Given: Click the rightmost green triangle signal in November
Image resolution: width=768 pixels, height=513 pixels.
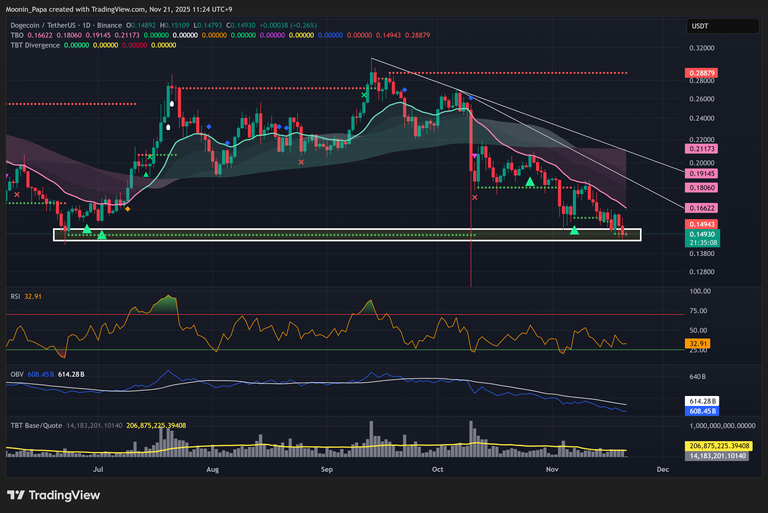Looking at the screenshot, I should click(574, 230).
